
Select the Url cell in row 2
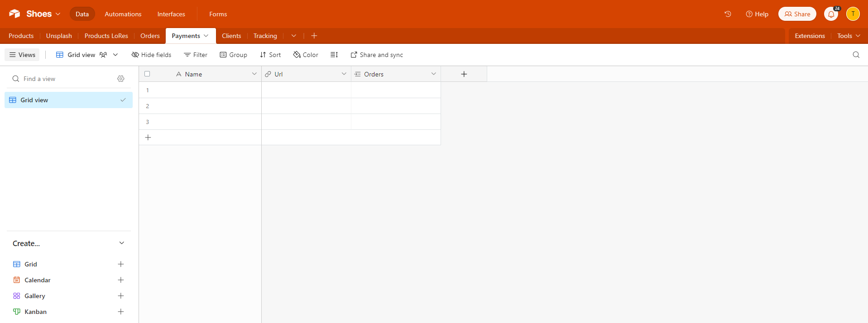click(x=307, y=106)
